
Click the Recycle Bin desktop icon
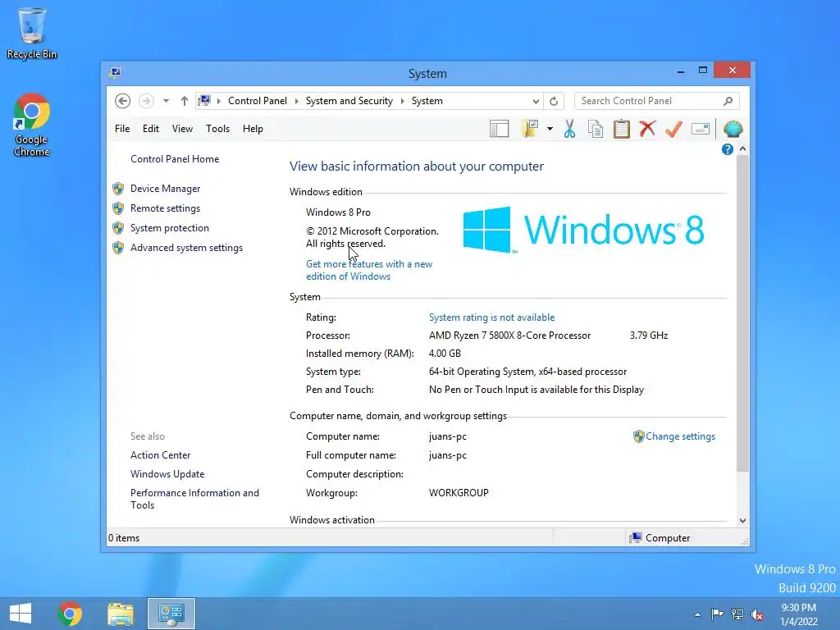(32, 33)
